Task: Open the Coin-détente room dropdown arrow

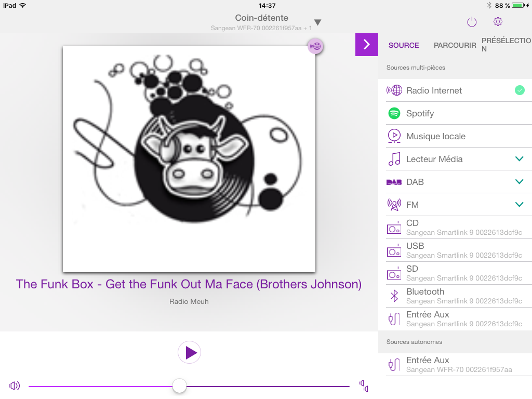Action: [317, 22]
